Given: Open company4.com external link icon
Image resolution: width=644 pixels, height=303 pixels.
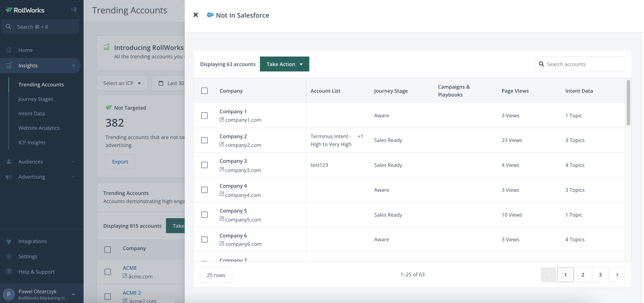Looking at the screenshot, I should pyautogui.click(x=222, y=194).
